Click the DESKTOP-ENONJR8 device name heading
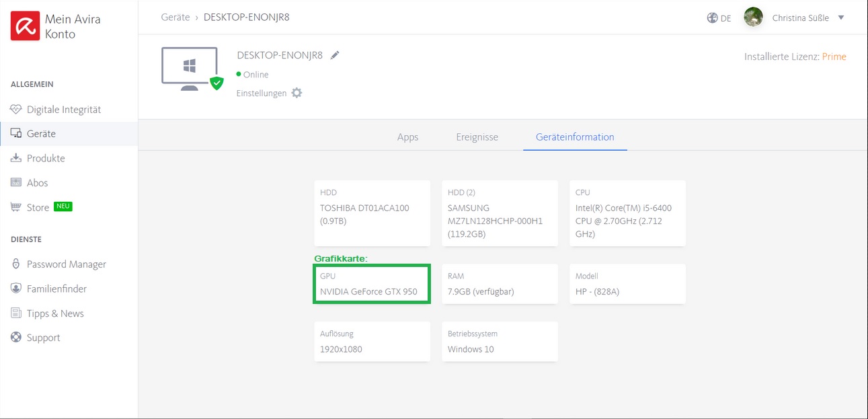 click(280, 55)
